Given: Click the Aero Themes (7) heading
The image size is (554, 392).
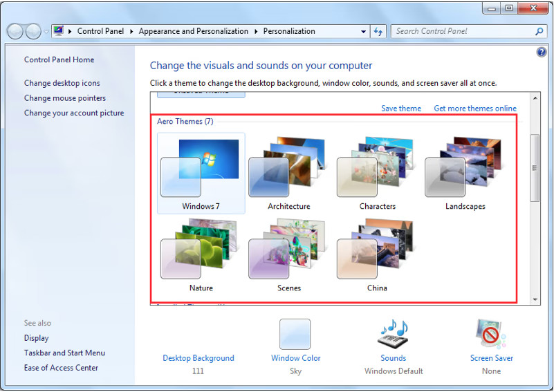Looking at the screenshot, I should point(185,122).
